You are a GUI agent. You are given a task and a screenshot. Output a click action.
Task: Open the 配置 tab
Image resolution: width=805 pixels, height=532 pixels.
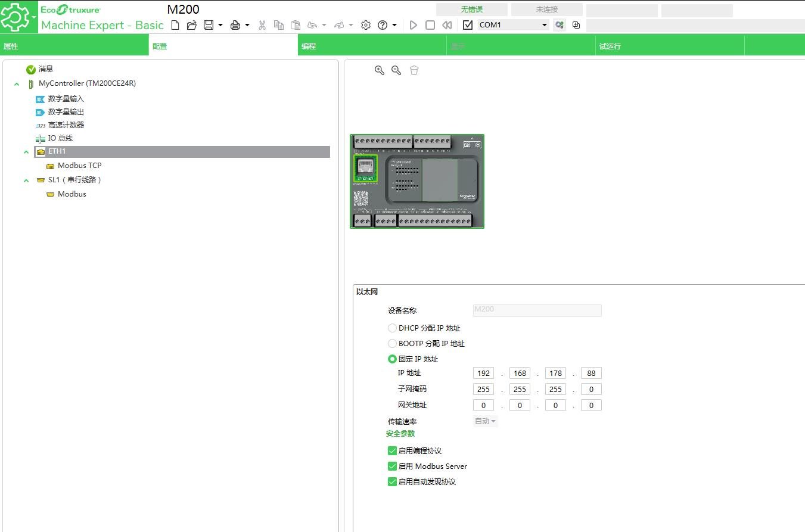(x=223, y=46)
